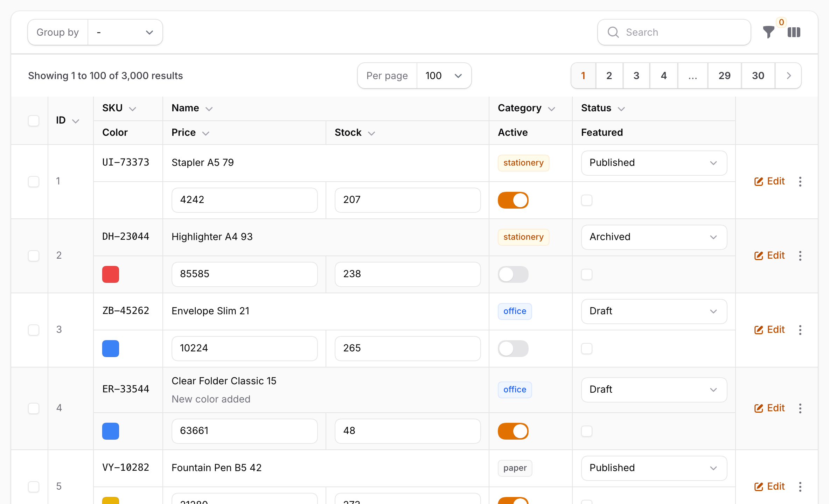Select row 1 checkbox
Image resolution: width=829 pixels, height=504 pixels.
pos(34,182)
